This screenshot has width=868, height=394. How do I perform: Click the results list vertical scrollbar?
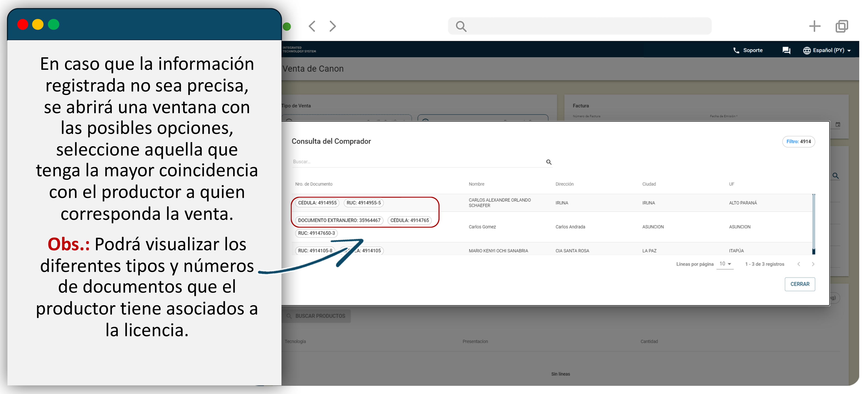[813, 222]
